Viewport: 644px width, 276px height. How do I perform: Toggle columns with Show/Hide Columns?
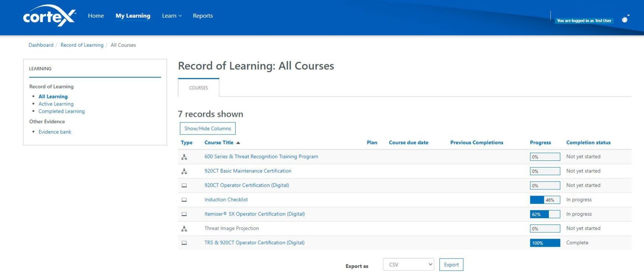(x=207, y=128)
